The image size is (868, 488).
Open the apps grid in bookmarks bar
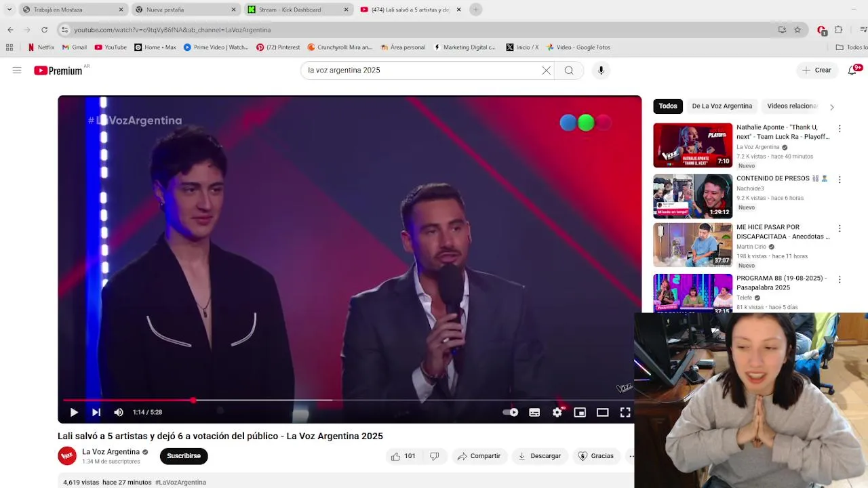point(9,47)
